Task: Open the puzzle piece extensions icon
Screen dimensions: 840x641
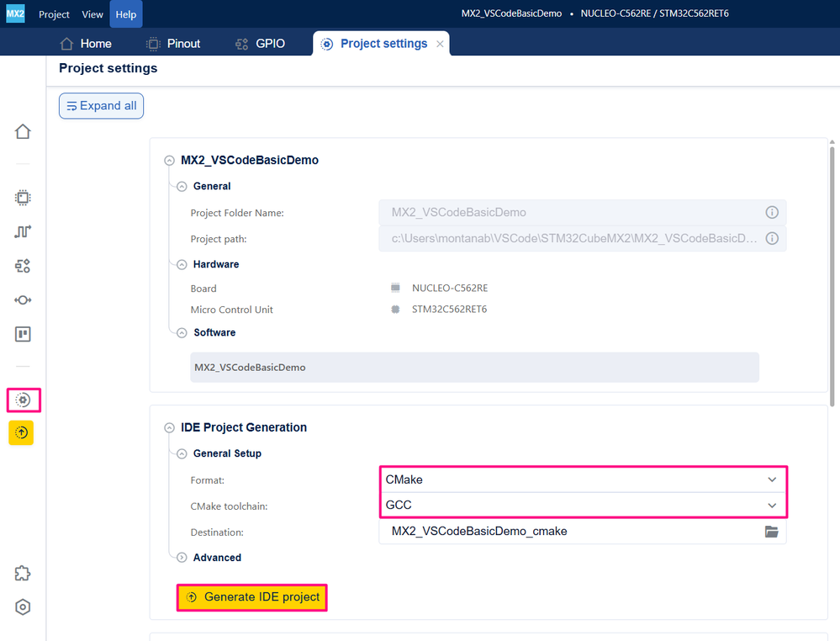Action: pyautogui.click(x=23, y=574)
